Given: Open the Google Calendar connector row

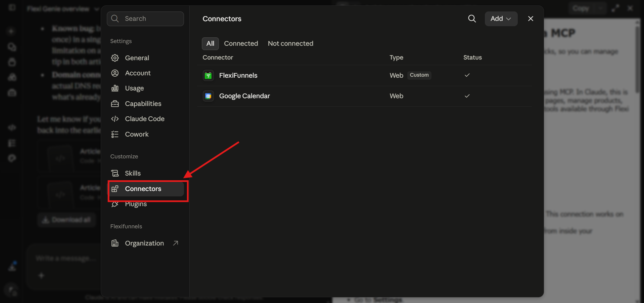Looking at the screenshot, I should coord(364,96).
